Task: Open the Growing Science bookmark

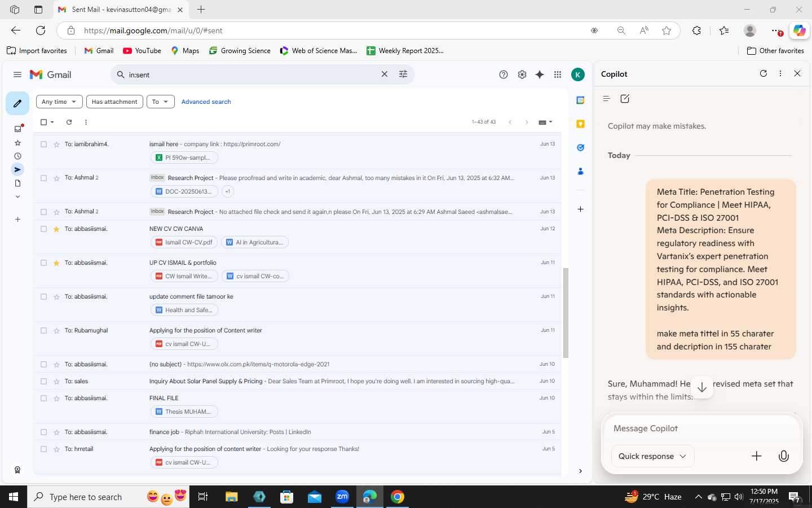Action: pos(240,51)
